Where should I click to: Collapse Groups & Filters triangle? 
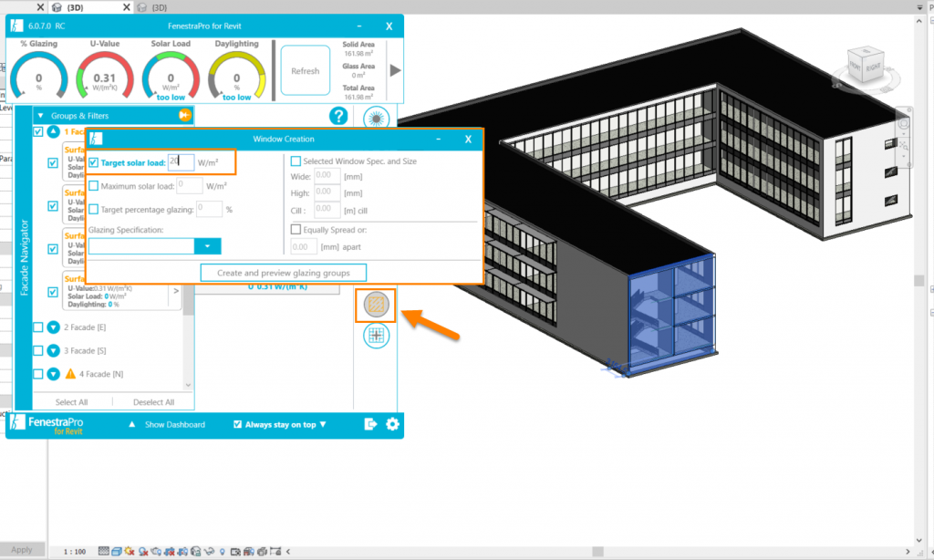click(40, 116)
